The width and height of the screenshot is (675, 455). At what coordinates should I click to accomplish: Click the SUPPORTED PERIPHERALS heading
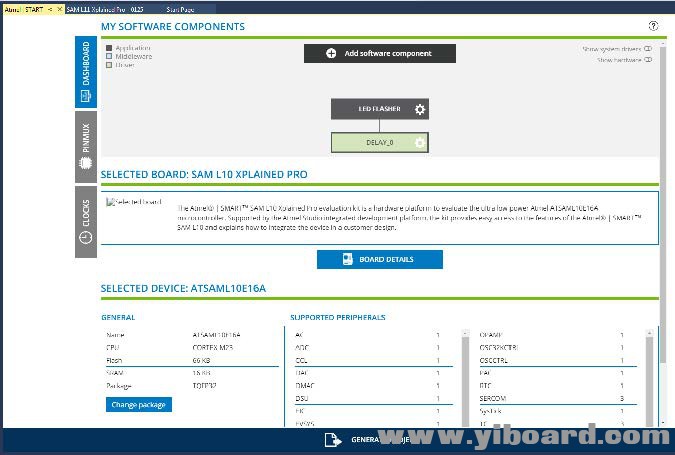click(338, 317)
